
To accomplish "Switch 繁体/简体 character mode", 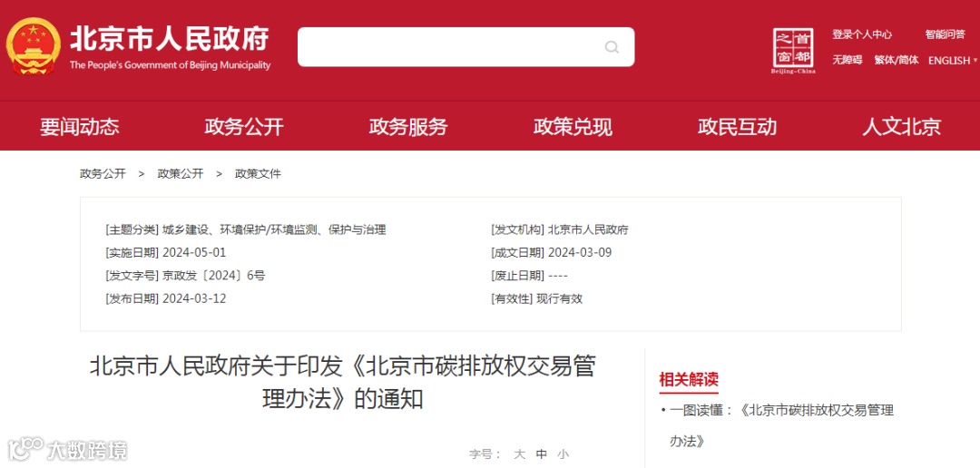I will 897,60.
